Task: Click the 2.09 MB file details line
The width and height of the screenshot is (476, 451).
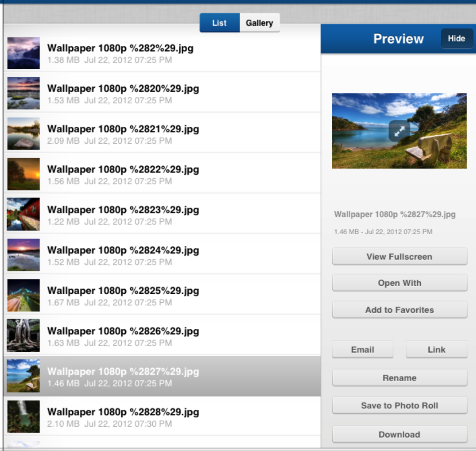Action: click(x=110, y=141)
